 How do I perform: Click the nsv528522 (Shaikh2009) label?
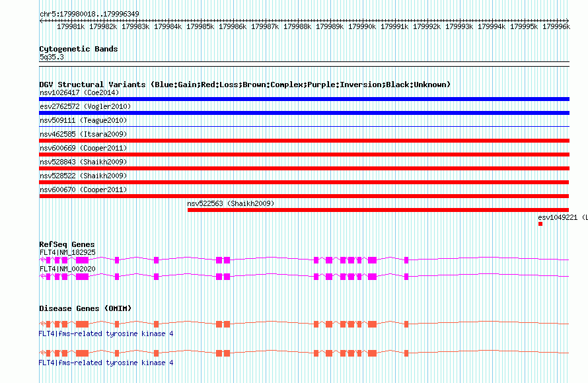[83, 176]
